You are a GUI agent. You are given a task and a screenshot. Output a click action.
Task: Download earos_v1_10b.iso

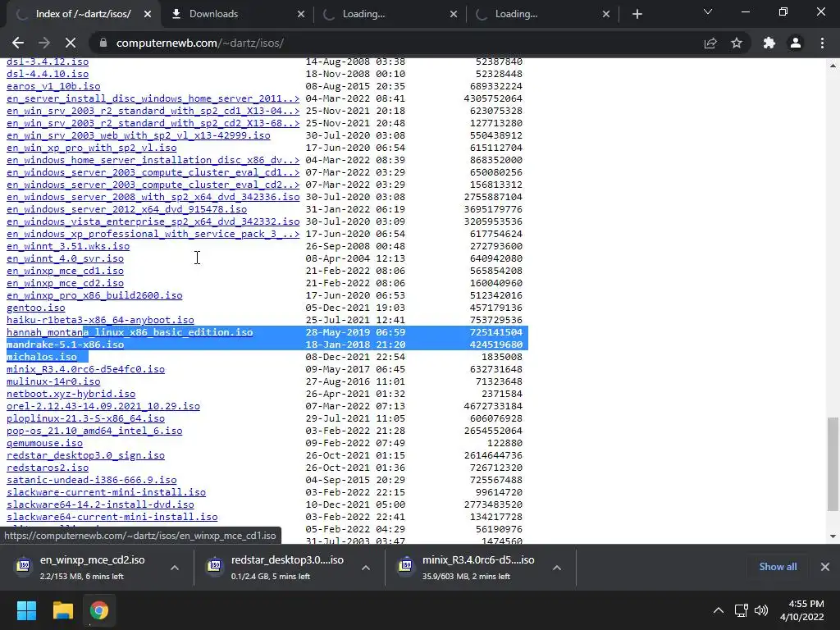coord(53,85)
